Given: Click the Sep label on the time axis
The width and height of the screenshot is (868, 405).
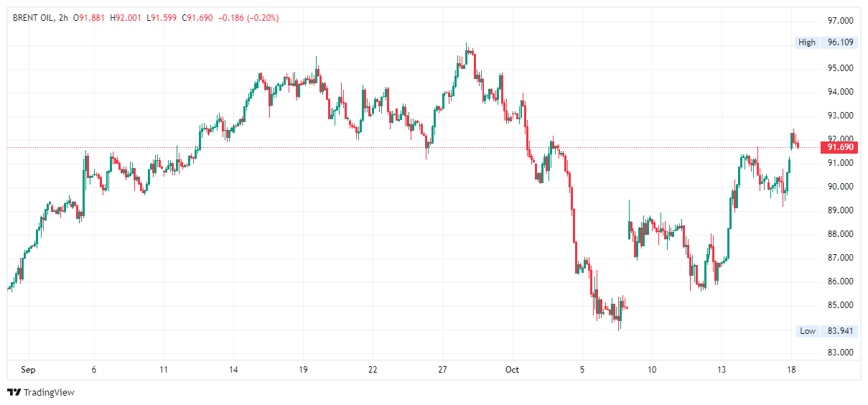Looking at the screenshot, I should [x=28, y=370].
